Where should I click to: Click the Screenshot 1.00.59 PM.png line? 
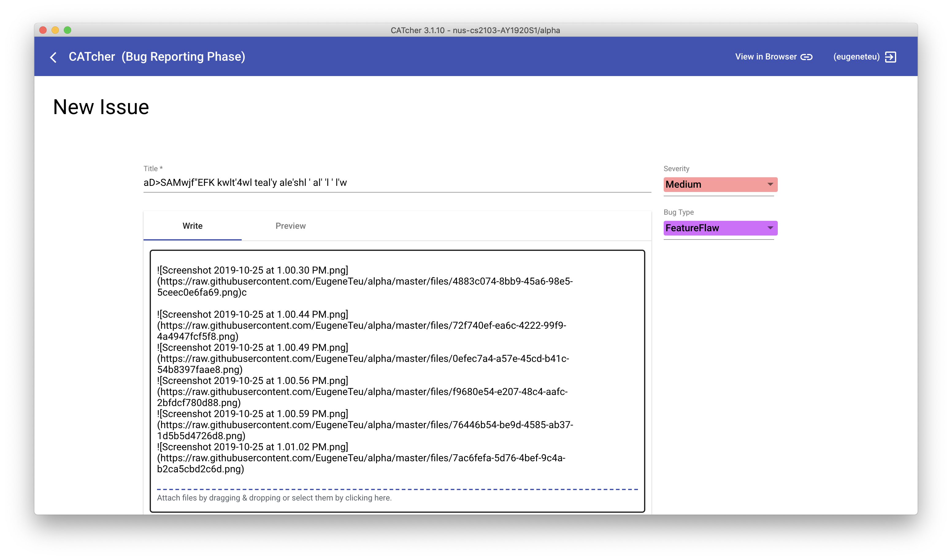click(253, 414)
